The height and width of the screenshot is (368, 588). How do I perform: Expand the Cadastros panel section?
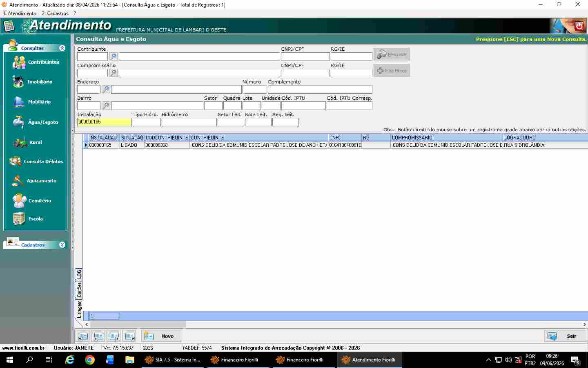coord(62,245)
